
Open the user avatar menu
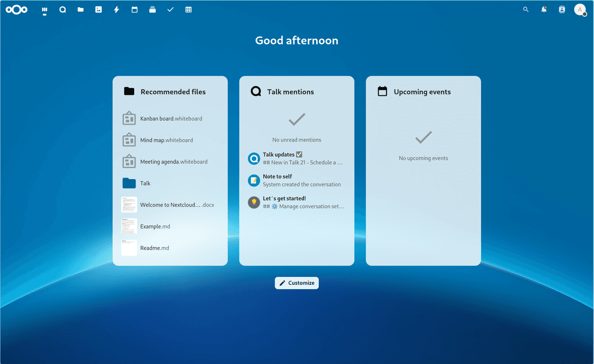[580, 9]
